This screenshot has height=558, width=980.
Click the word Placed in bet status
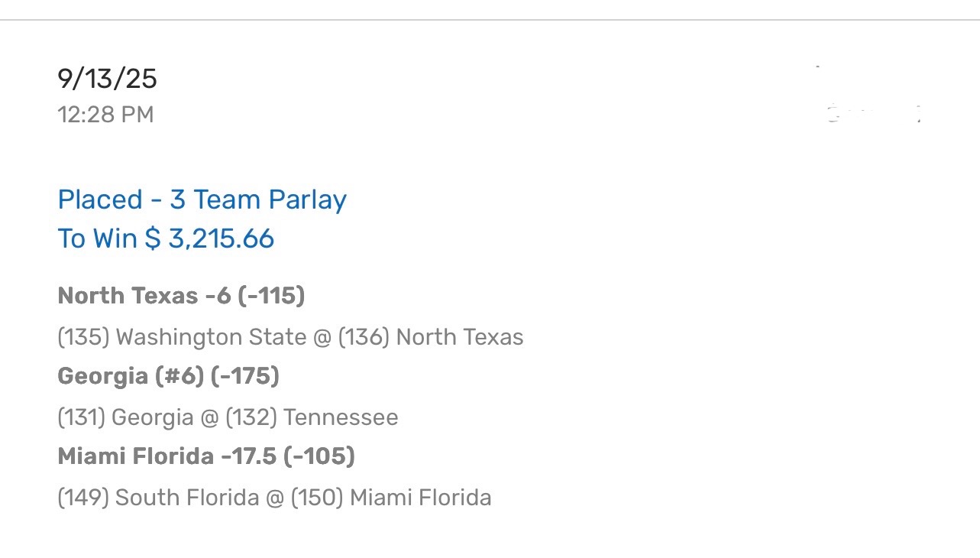pyautogui.click(x=100, y=200)
